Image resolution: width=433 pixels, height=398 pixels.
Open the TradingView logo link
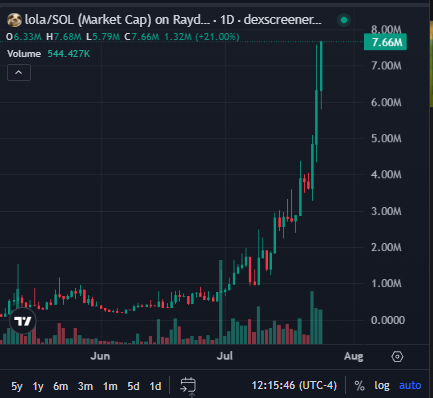[x=23, y=321]
